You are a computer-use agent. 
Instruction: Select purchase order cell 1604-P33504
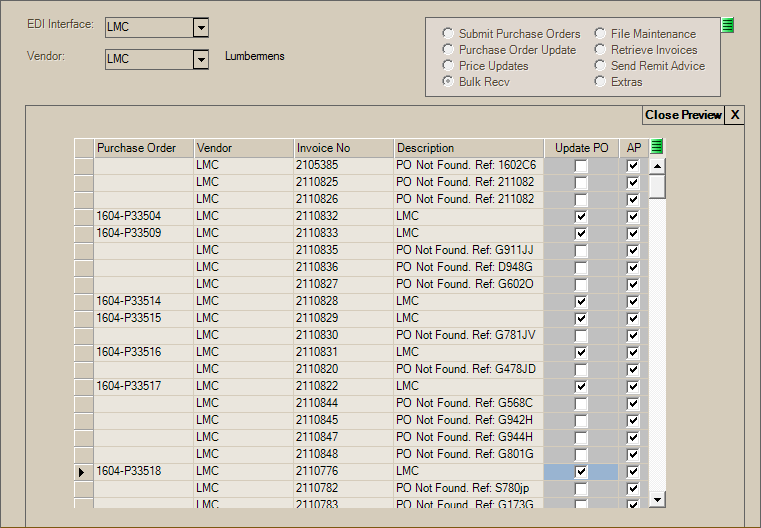pyautogui.click(x=144, y=216)
